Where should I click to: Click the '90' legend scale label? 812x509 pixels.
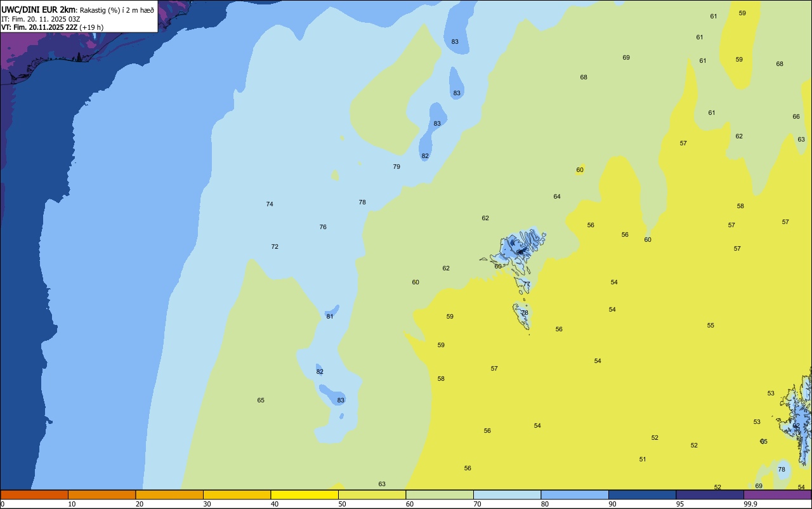tap(613, 504)
